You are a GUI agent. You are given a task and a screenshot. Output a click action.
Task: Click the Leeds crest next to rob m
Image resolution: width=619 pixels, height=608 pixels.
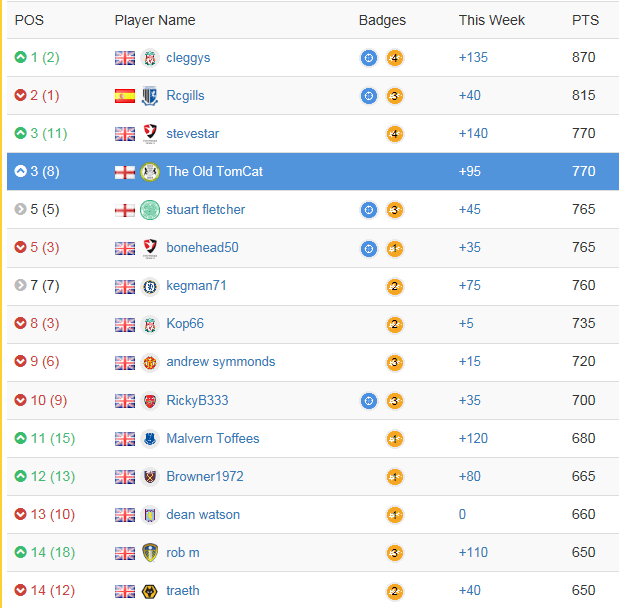pos(150,553)
